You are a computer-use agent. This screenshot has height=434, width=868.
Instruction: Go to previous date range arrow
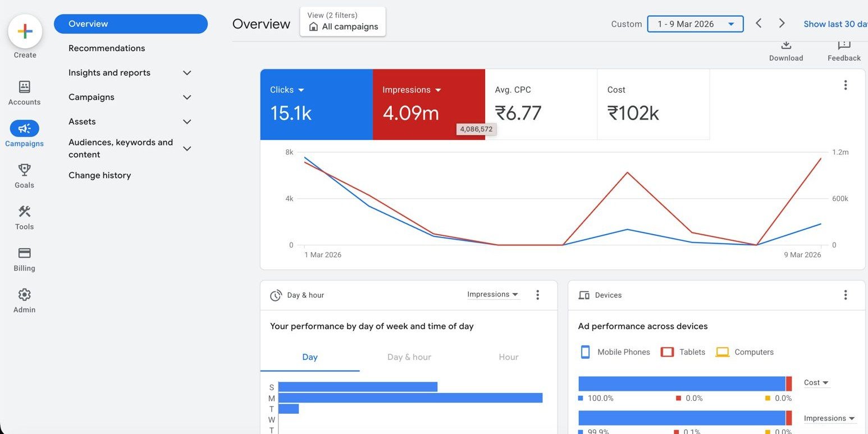(x=759, y=24)
